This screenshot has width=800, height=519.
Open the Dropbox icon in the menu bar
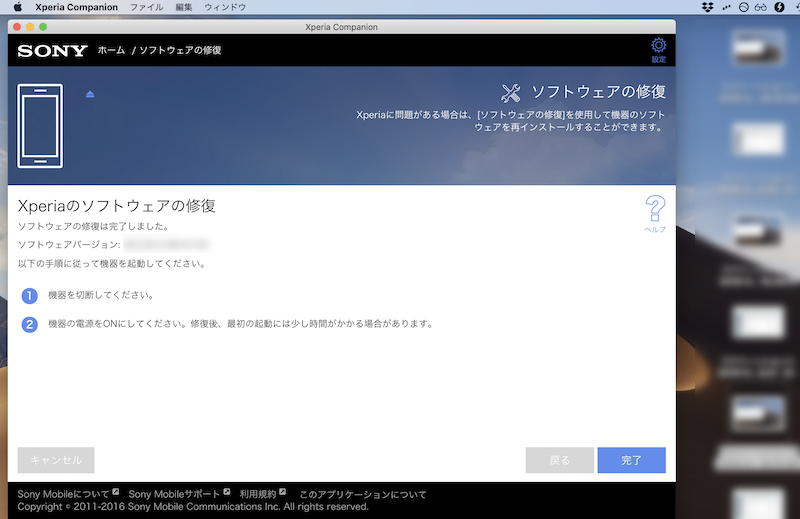(708, 7)
